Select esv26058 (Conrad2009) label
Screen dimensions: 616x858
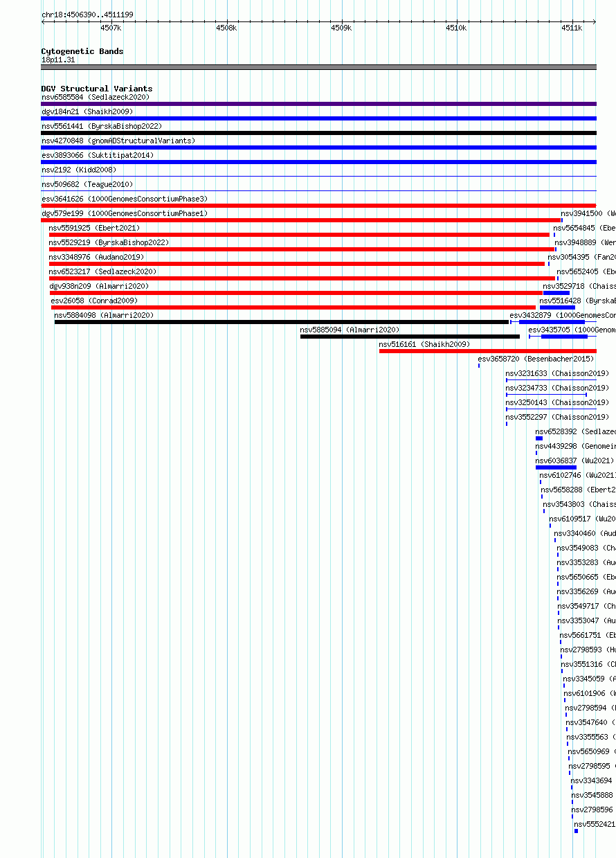(94, 301)
